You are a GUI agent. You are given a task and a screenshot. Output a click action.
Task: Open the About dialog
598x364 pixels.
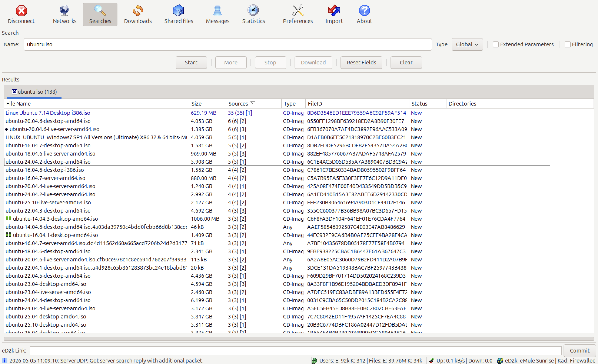click(x=364, y=14)
